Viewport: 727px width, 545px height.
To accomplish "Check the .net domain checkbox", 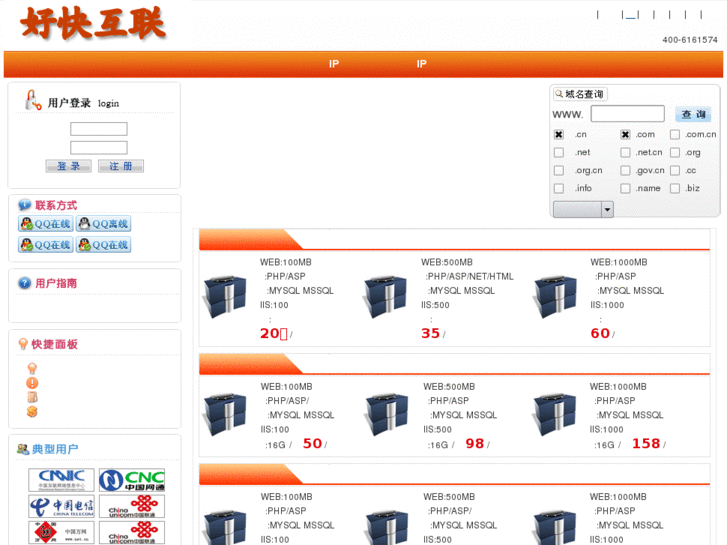I will coord(559,153).
